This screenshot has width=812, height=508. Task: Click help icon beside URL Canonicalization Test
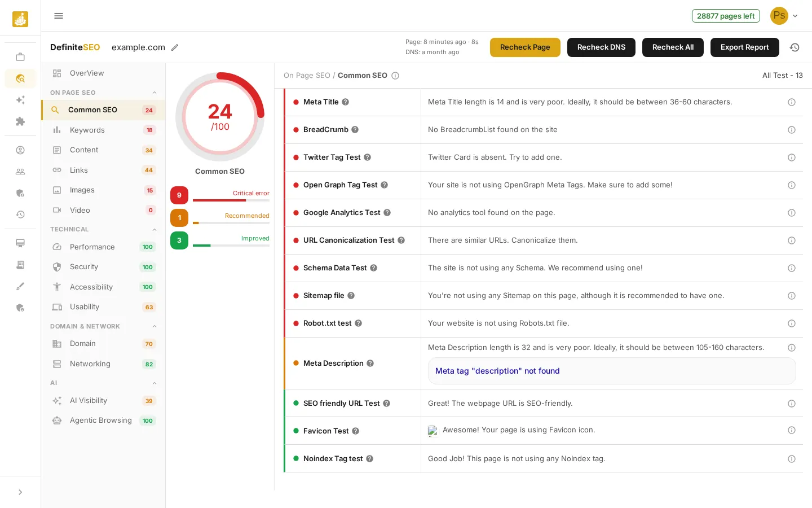click(401, 240)
